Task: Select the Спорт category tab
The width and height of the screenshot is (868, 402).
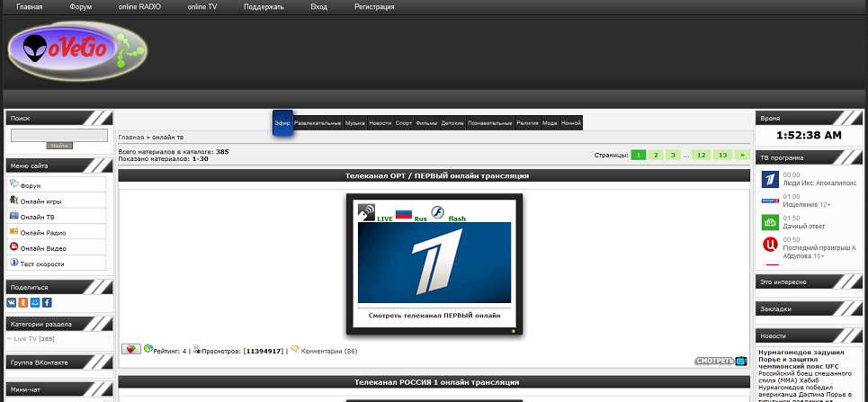Action: point(404,123)
